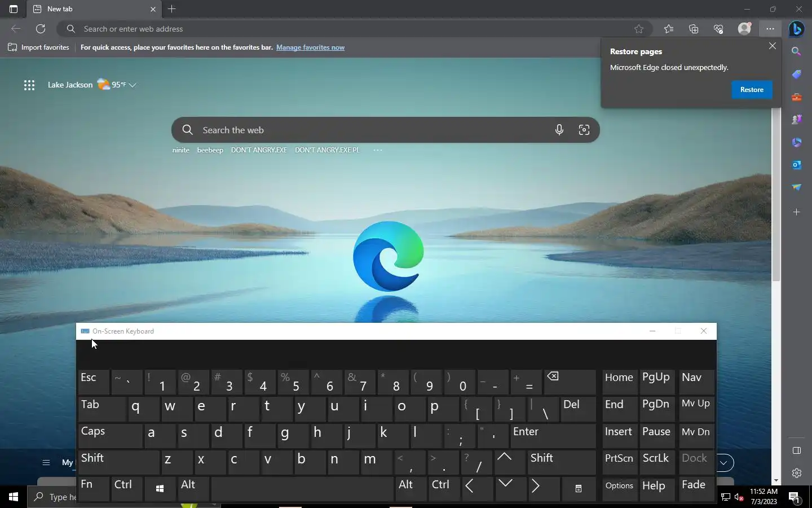
Task: Open the profile avatar icon
Action: coord(745,29)
